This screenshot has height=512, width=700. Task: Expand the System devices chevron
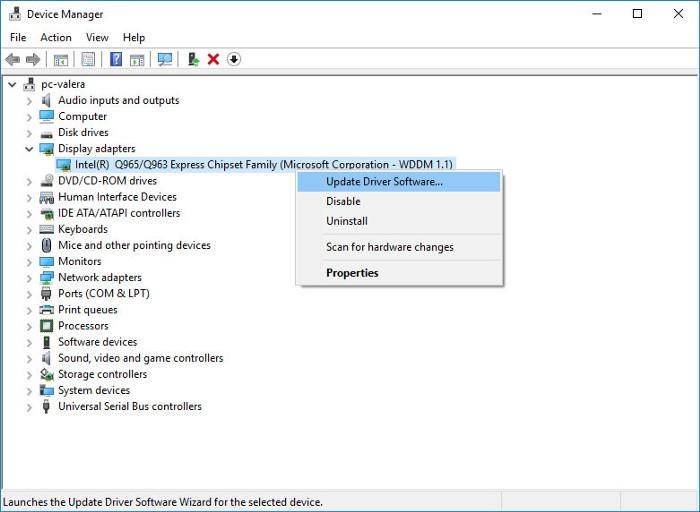(29, 391)
